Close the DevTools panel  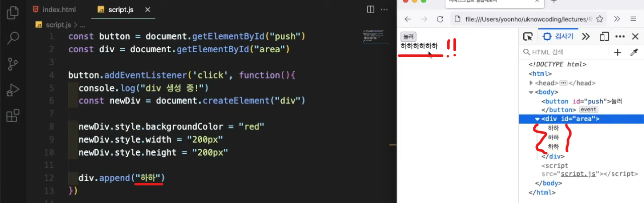pyautogui.click(x=635, y=37)
